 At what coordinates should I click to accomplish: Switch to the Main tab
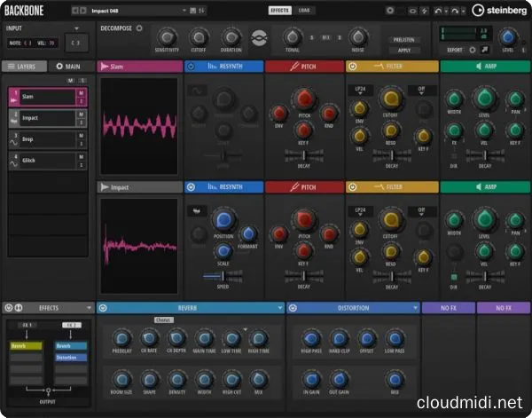coord(69,67)
